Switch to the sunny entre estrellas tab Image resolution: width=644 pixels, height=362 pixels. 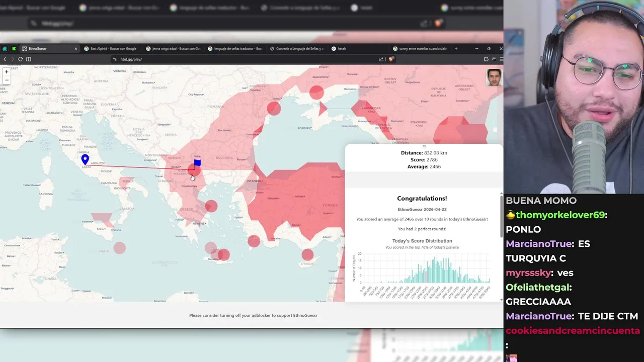[420, 49]
